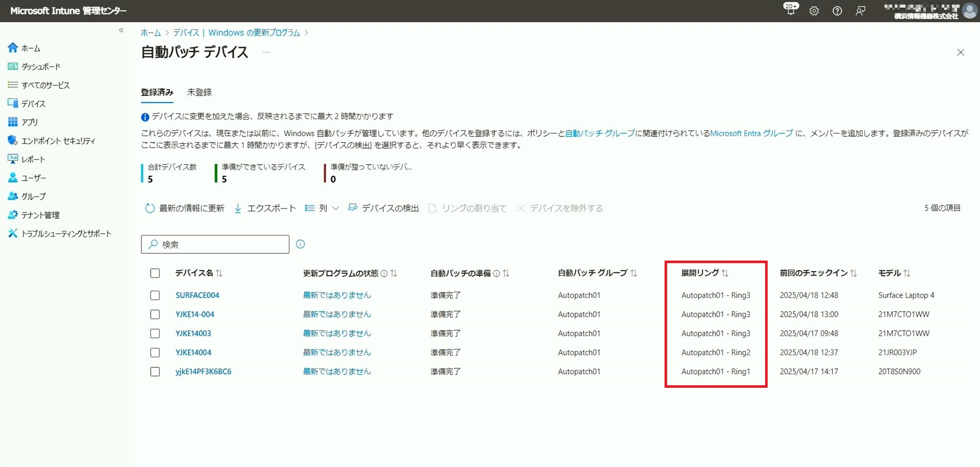Open the Microsoft Entra グループ link

click(x=751, y=133)
